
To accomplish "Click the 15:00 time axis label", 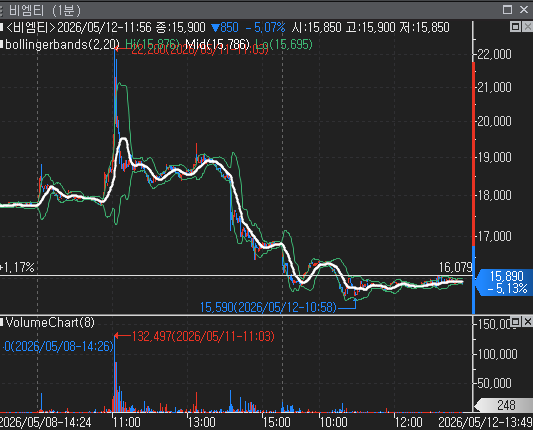I will pos(277,423).
